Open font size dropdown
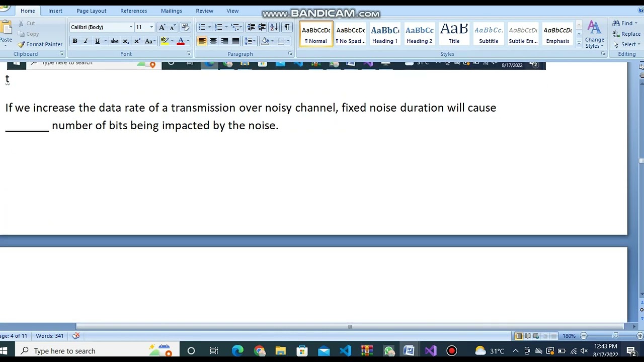The width and height of the screenshot is (644, 362). point(151,27)
